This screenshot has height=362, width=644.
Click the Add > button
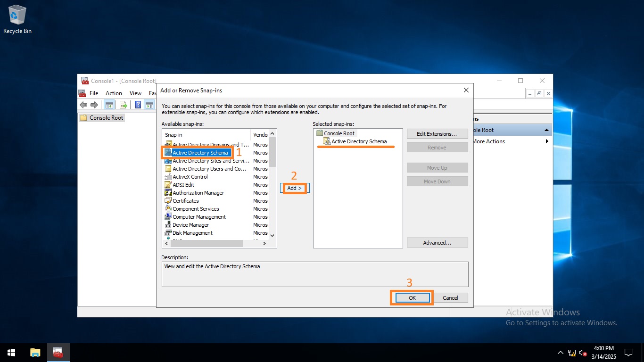click(x=295, y=188)
